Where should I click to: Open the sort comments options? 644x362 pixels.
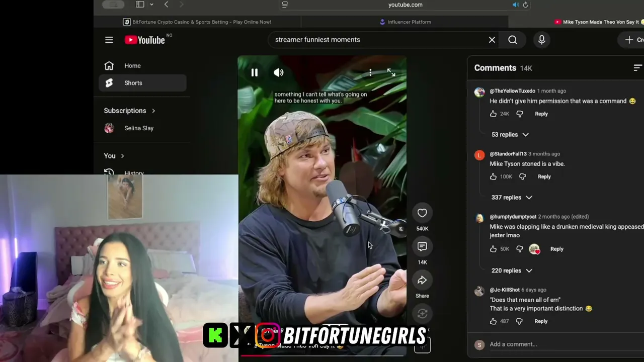tap(637, 68)
